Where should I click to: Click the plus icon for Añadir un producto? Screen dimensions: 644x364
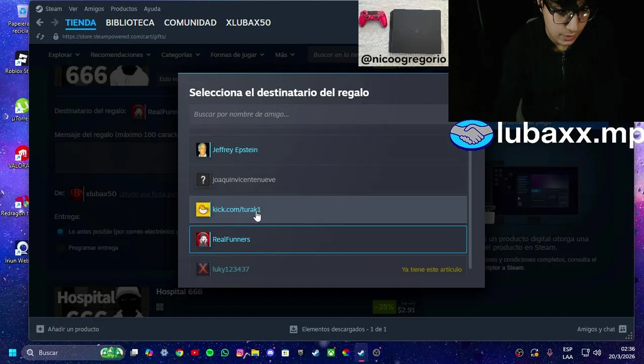point(40,329)
